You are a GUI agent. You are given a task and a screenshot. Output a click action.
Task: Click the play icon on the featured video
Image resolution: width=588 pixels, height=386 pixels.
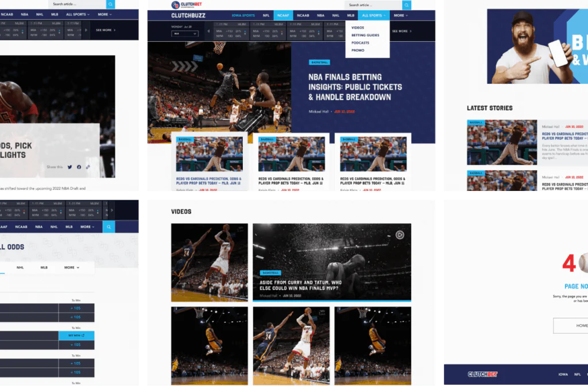click(400, 235)
